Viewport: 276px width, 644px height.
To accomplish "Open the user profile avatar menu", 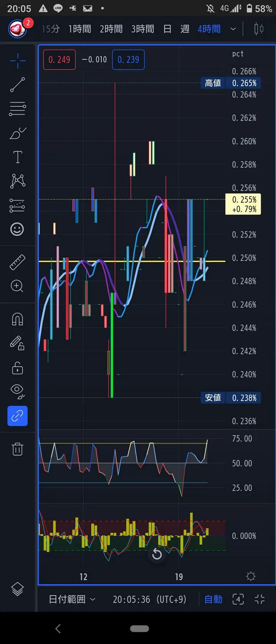I will (18, 29).
